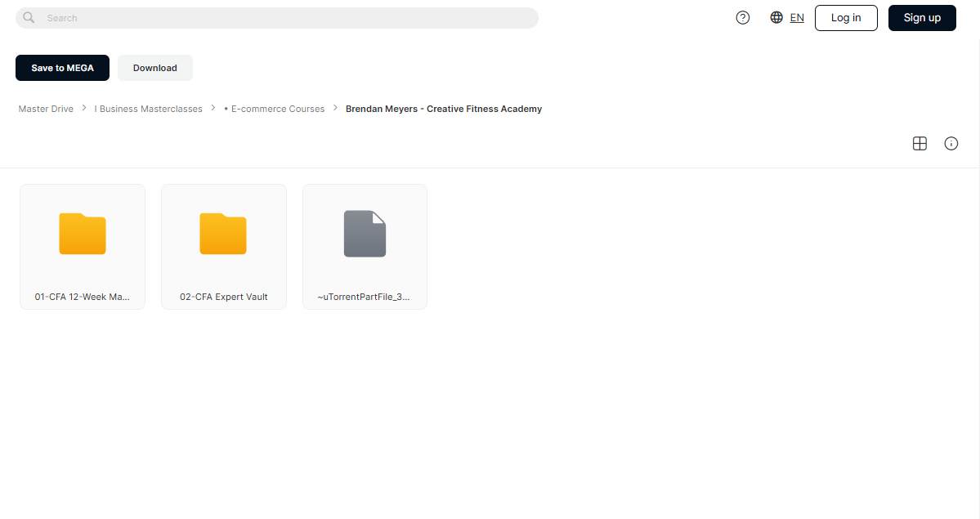Show folder info with the info icon

pyautogui.click(x=951, y=143)
